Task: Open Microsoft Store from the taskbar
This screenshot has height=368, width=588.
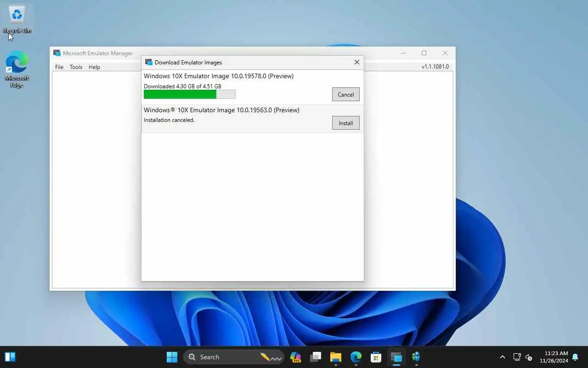Action: tap(376, 357)
